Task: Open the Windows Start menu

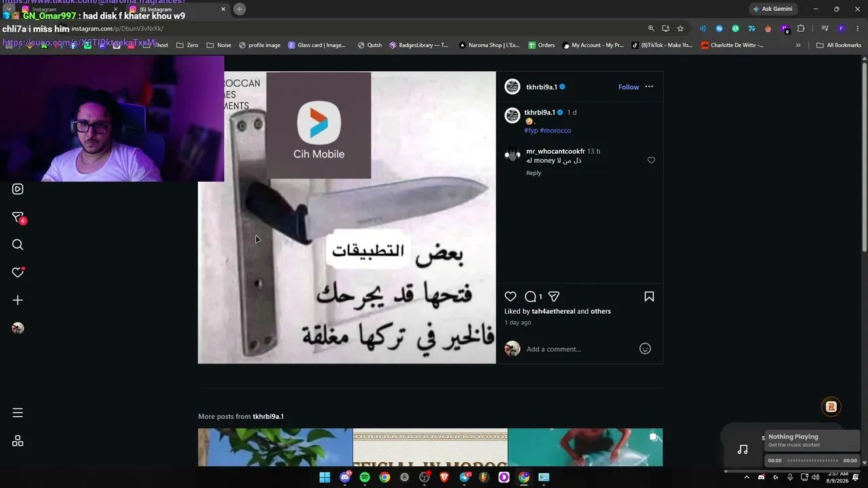Action: click(x=325, y=477)
